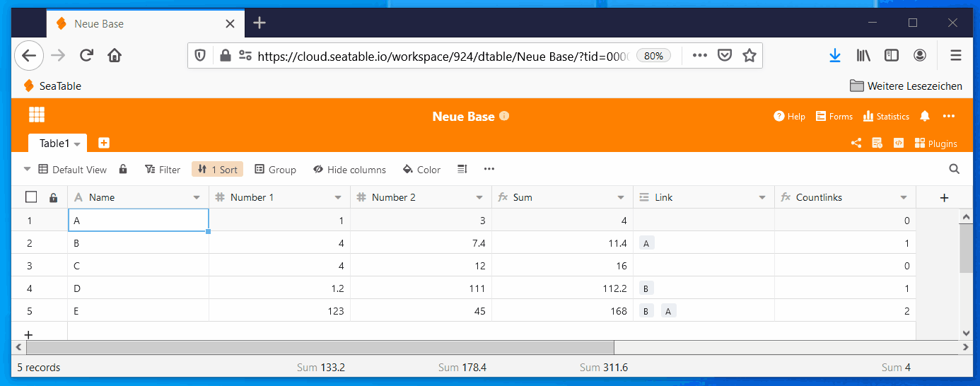980x386 pixels.
Task: Open the Color settings
Action: pos(421,170)
